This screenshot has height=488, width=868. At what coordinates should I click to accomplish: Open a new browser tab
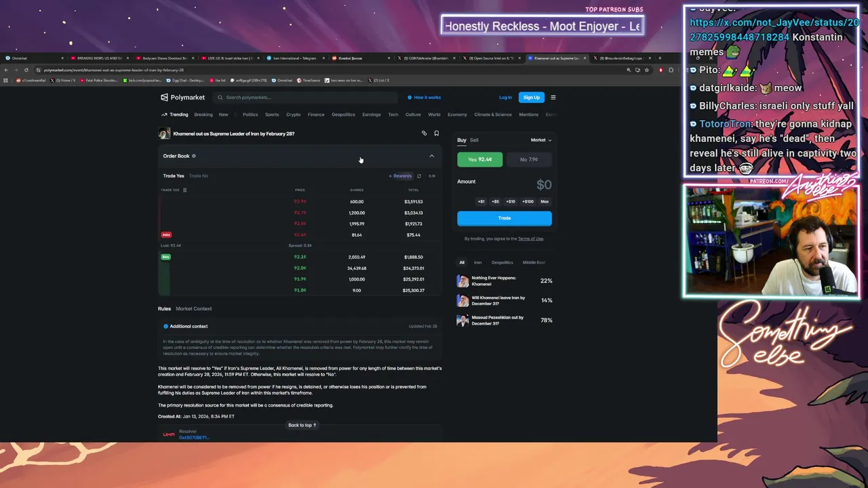660,58
